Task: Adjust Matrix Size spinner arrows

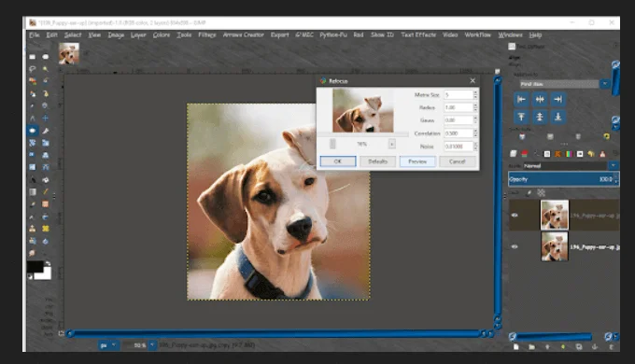Action: coord(475,95)
